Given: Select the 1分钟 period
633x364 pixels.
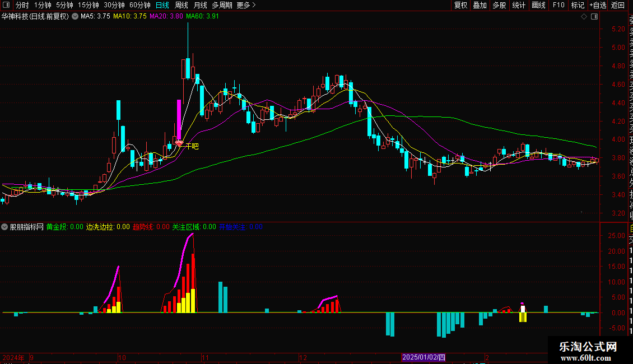Looking at the screenshot, I should (43, 5).
